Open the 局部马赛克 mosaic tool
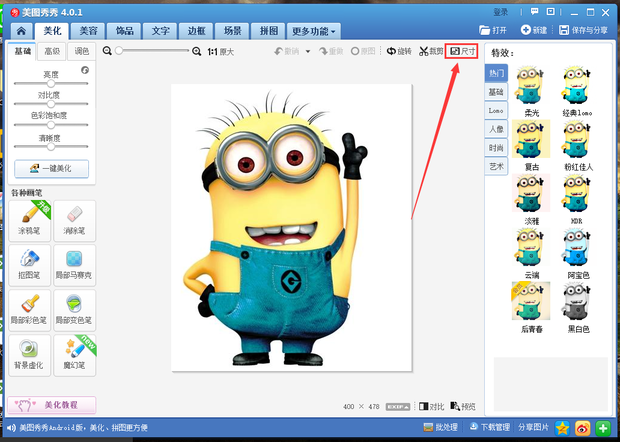 [74, 265]
